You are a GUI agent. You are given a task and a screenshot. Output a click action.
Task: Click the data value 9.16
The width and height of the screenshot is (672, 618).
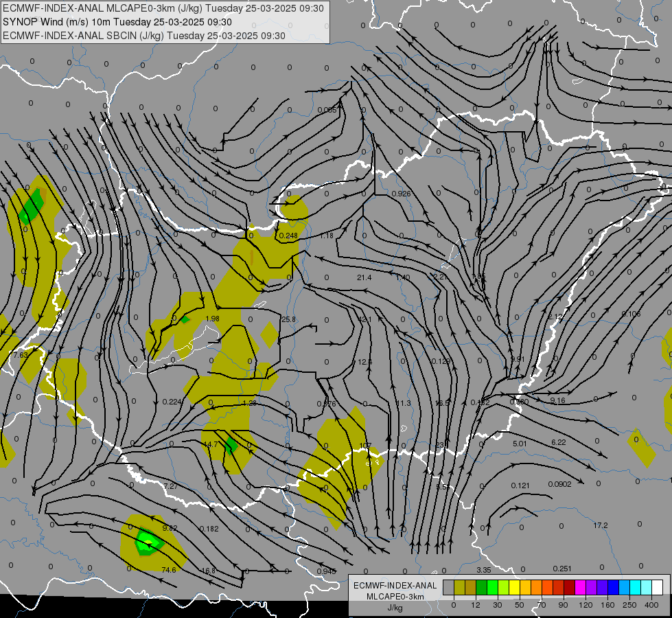click(x=558, y=400)
